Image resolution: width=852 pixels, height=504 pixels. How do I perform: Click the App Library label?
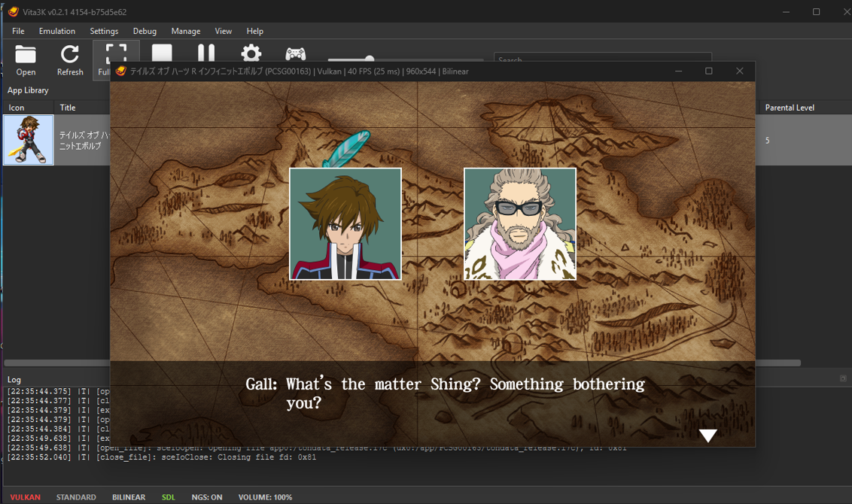(28, 90)
